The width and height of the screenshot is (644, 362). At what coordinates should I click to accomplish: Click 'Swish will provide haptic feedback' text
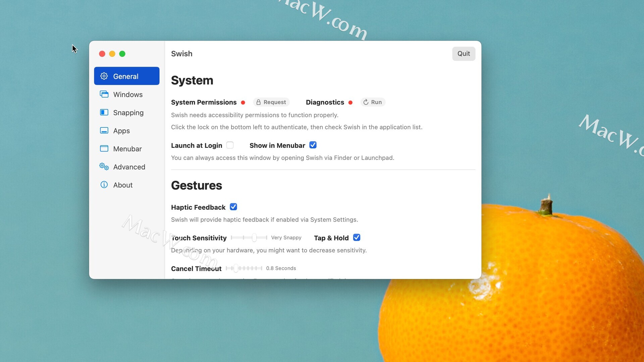(265, 220)
